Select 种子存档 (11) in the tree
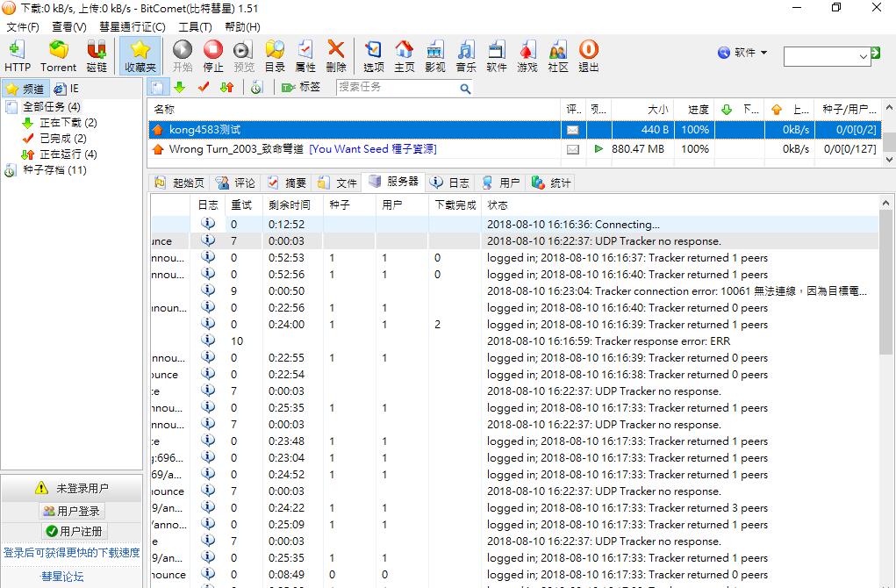Viewport: 896px width, 588px height. (x=54, y=170)
